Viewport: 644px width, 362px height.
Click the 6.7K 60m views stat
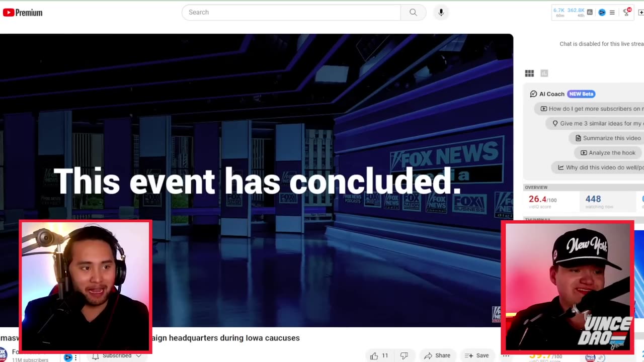[x=559, y=12]
